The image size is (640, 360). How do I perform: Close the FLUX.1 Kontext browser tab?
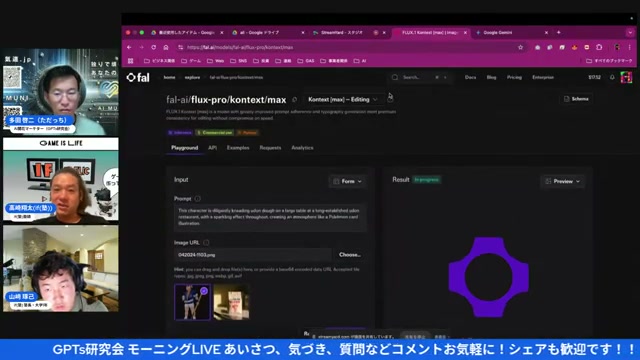pyautogui.click(x=465, y=33)
